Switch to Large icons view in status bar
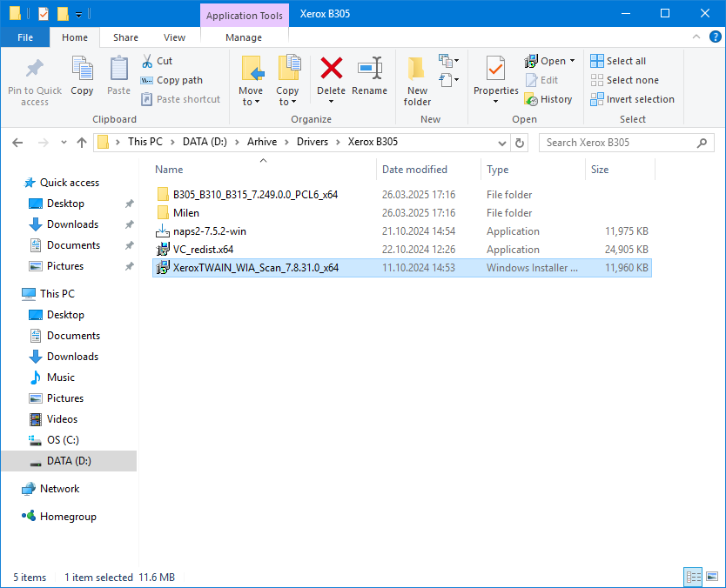726x588 pixels. point(712,577)
